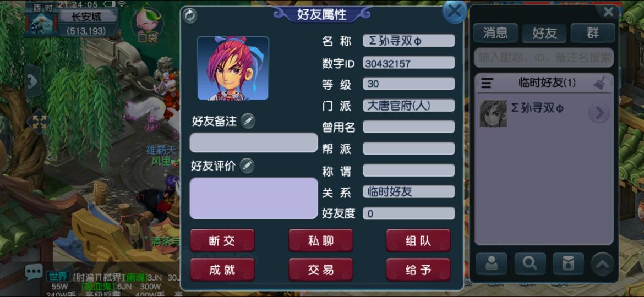Edit the 好友备注 note with pencil icon
The height and width of the screenshot is (297, 644).
pyautogui.click(x=248, y=121)
